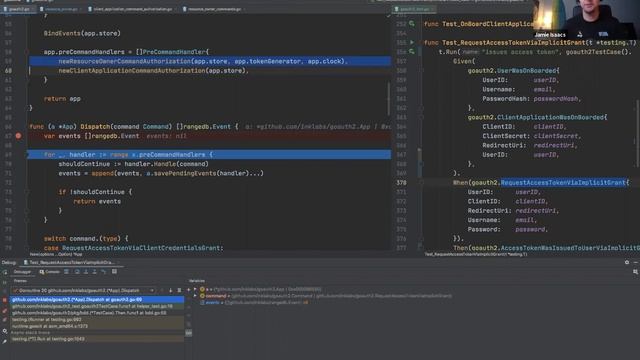The height and width of the screenshot is (360, 640).
Task: Click the View Breakpoints icon in the Debug sidebar
Action: (4, 311)
